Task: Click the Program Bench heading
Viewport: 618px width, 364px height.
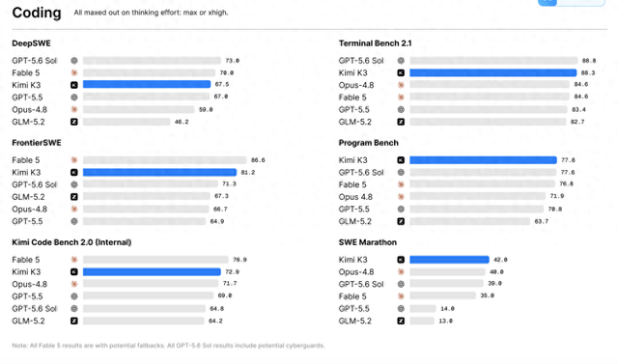Action: (x=369, y=143)
